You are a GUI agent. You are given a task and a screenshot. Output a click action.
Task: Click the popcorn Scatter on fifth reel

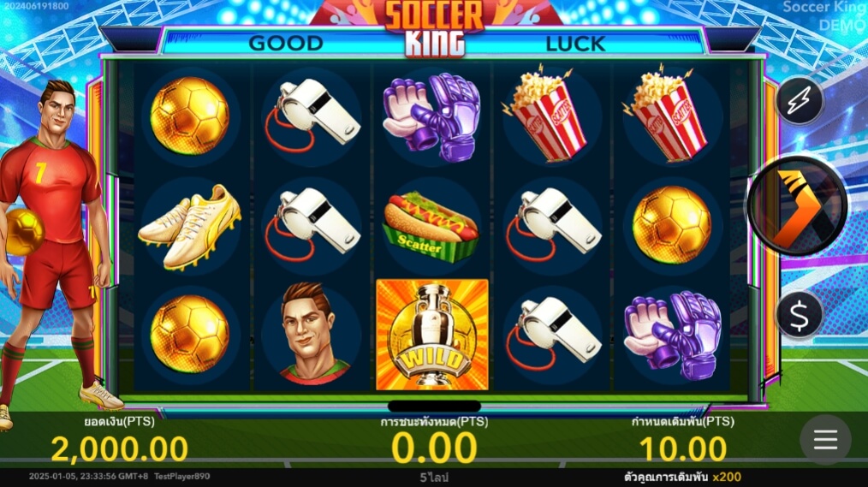669,115
